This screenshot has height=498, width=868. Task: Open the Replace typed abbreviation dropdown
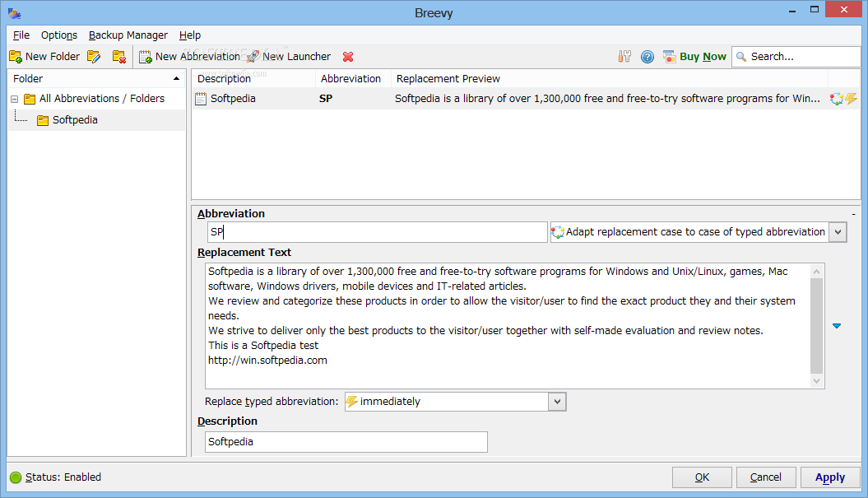(x=558, y=402)
